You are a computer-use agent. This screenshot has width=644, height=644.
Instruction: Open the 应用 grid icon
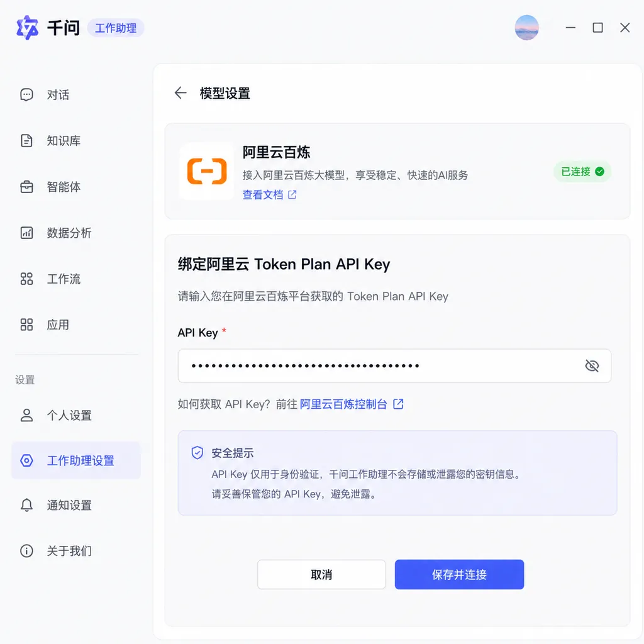click(26, 325)
